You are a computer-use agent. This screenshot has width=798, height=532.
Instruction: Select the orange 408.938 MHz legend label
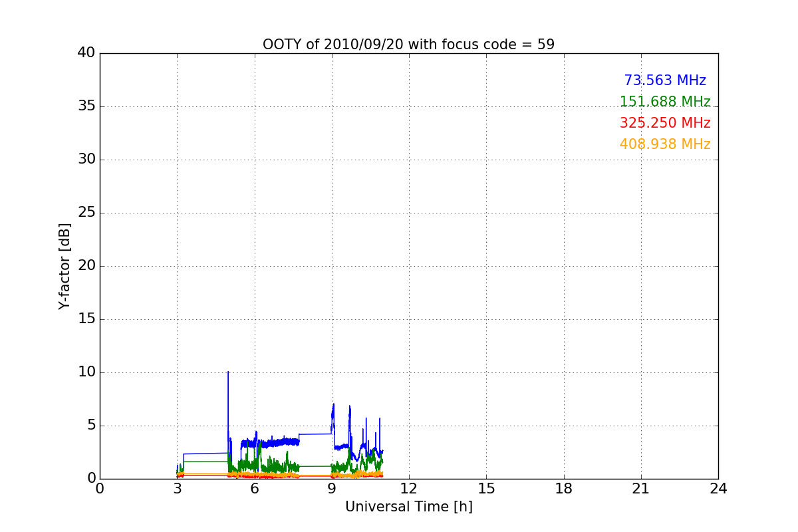tap(665, 144)
